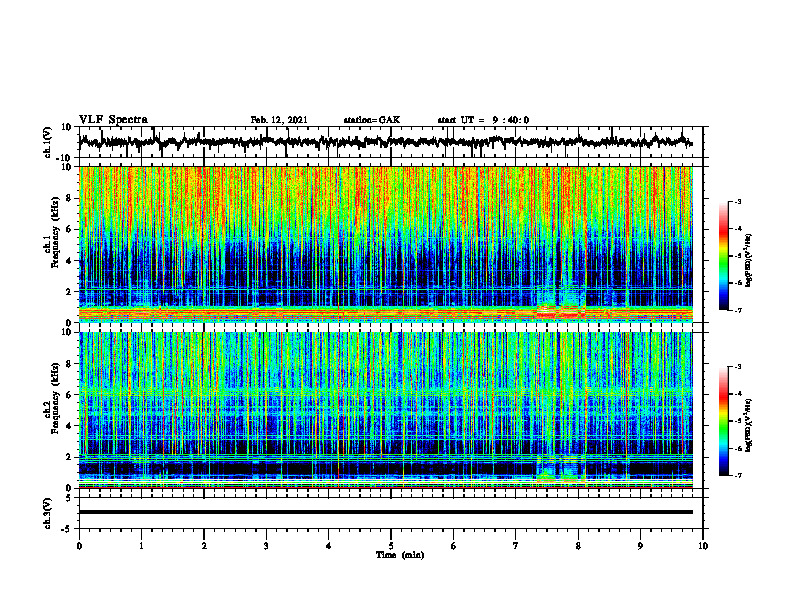The image size is (792, 612).
Task: Click the "ch.3(V)" axis label
Action: coord(48,514)
